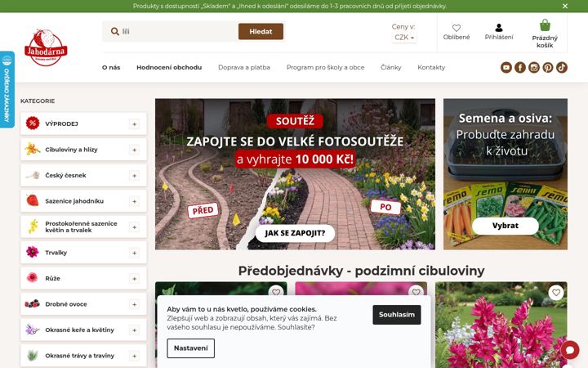This screenshot has width=588, height=368.
Task: Favorite the first product with heart
Action: 276,292
